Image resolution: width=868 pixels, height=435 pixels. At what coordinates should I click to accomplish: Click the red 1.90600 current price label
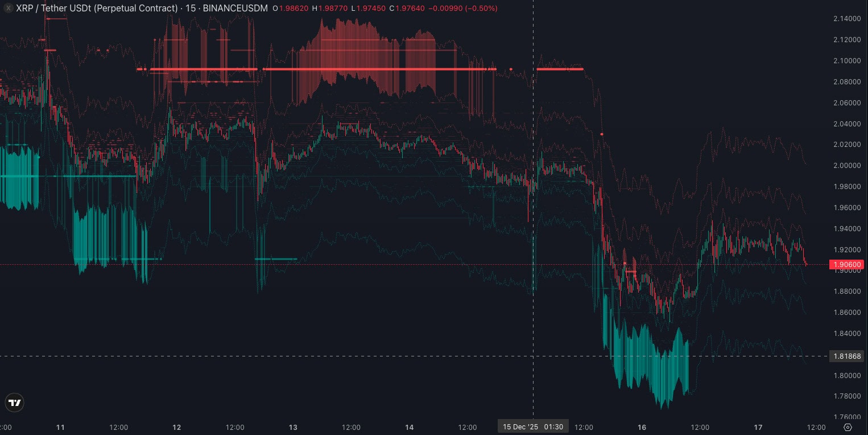pos(846,265)
